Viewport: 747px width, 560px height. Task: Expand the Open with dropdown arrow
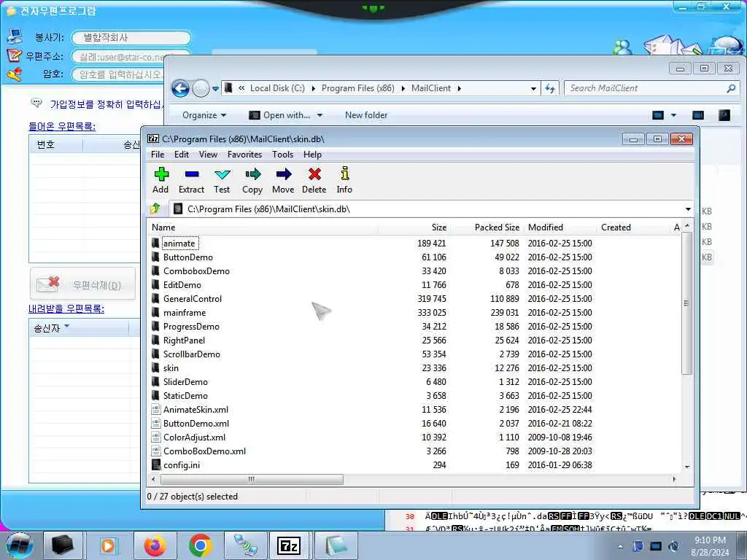pos(320,115)
